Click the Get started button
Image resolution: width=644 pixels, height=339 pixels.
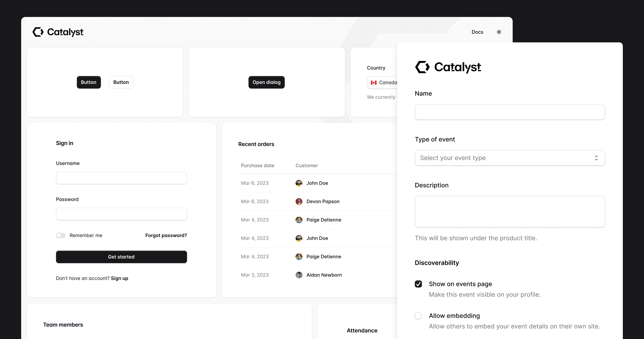pyautogui.click(x=121, y=256)
